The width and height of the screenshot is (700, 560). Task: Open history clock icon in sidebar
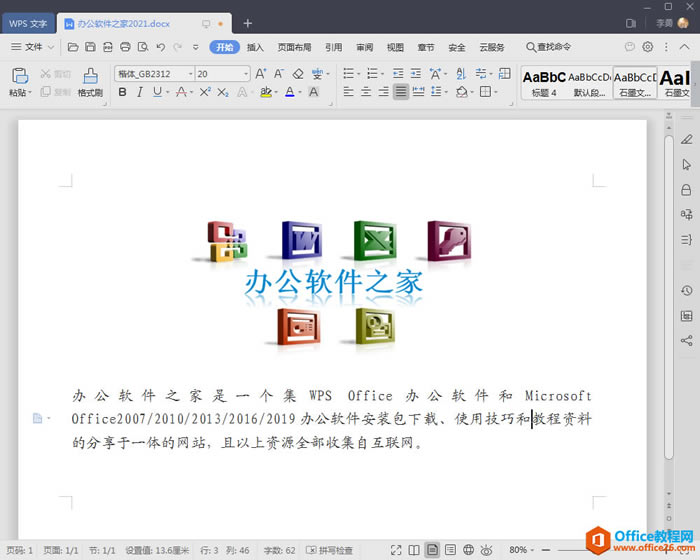pyautogui.click(x=687, y=291)
